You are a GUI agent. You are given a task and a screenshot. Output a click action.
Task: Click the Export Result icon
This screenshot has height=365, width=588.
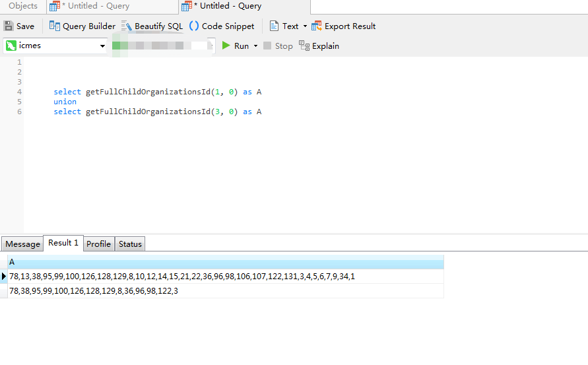pyautogui.click(x=317, y=26)
